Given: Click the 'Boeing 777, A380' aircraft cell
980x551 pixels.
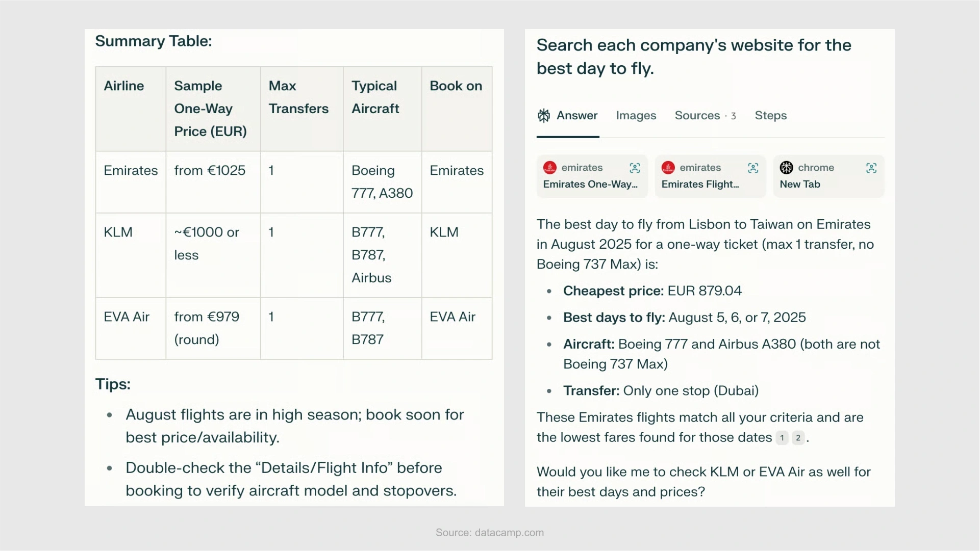Looking at the screenshot, I should coord(382,182).
